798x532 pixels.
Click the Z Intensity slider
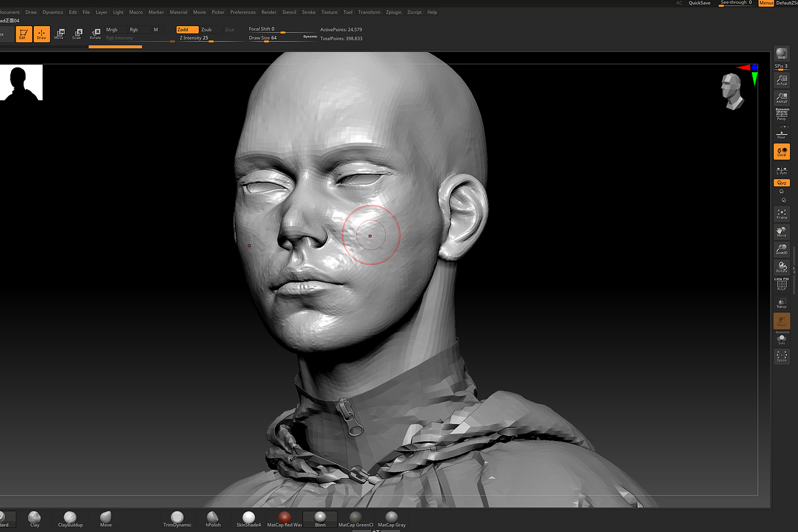tap(209, 38)
